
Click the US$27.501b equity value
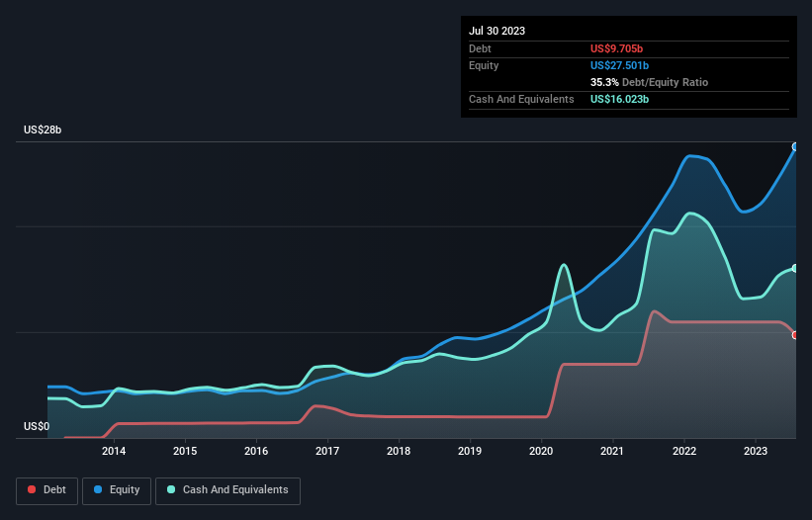[619, 65]
